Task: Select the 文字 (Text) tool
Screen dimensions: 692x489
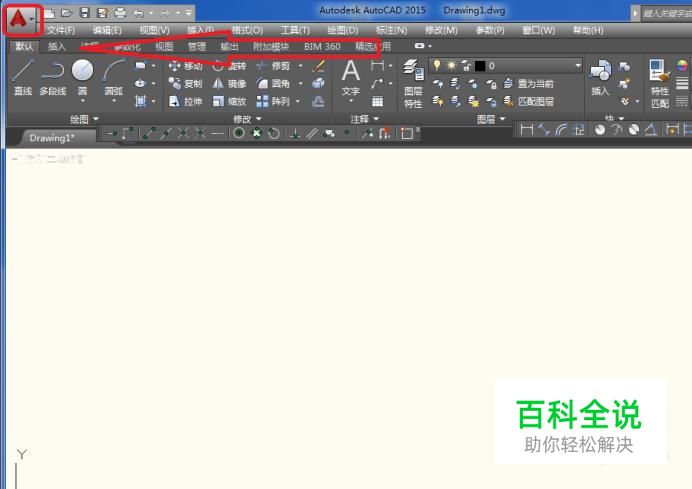Action: (351, 78)
